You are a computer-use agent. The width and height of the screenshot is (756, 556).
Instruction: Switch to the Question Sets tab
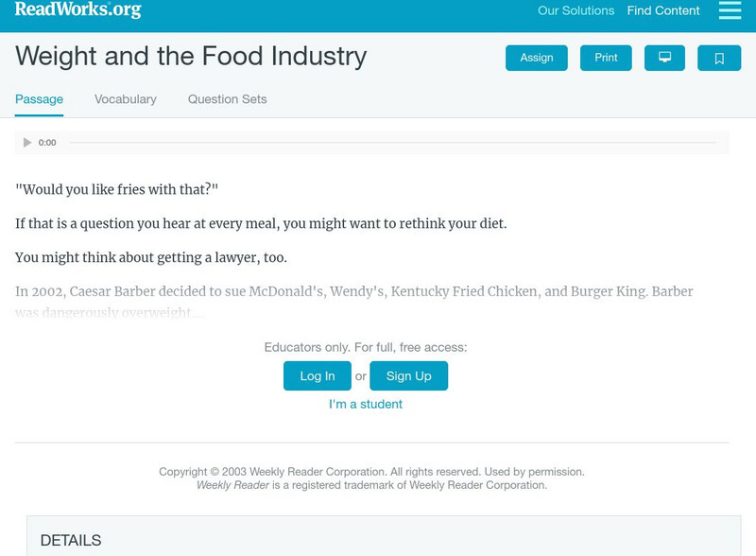point(227,99)
